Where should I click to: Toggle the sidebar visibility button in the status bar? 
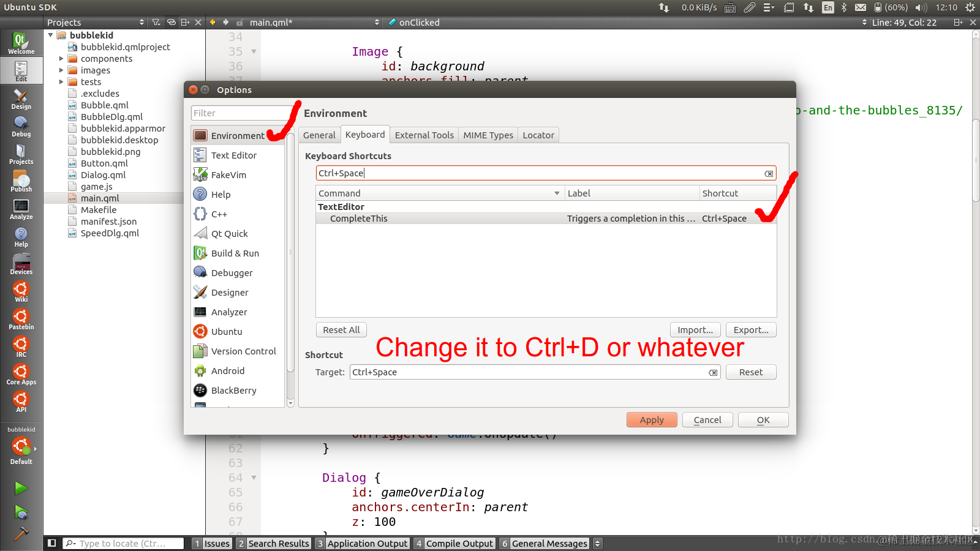[52, 543]
